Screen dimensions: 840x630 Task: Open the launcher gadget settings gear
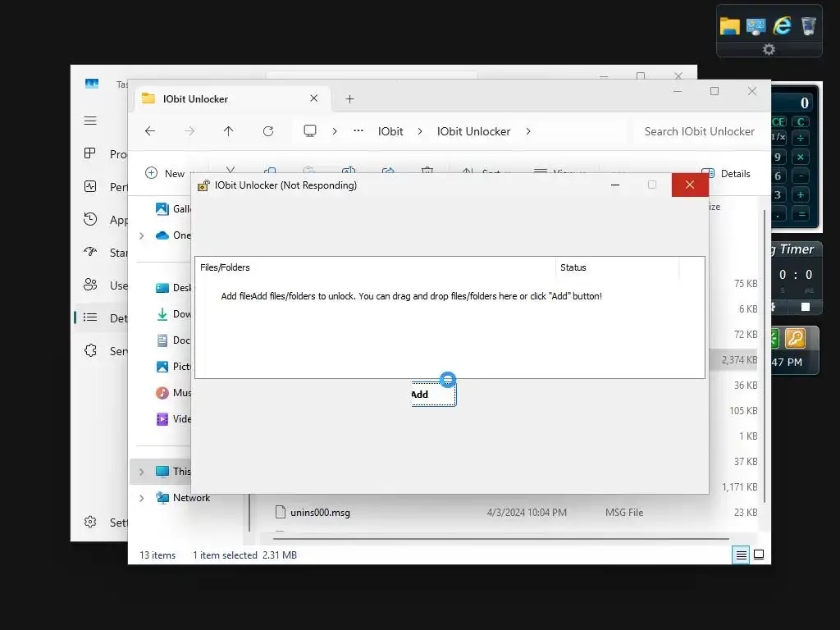point(769,49)
